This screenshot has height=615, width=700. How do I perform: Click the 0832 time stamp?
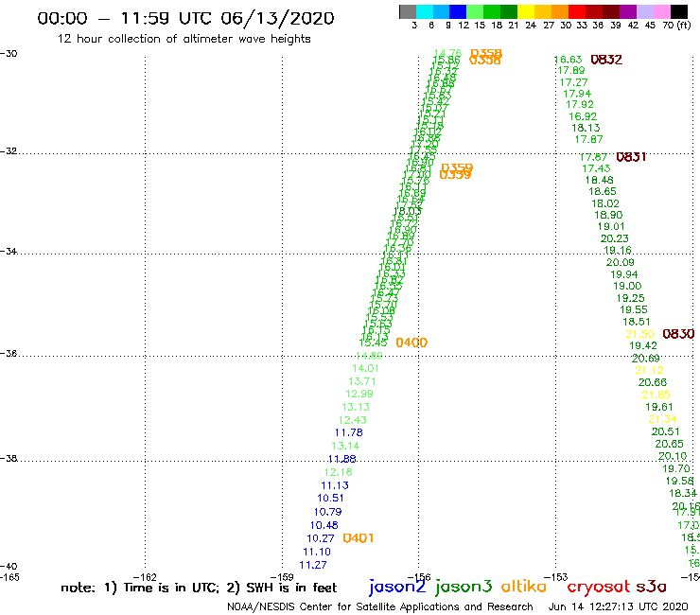click(x=606, y=60)
